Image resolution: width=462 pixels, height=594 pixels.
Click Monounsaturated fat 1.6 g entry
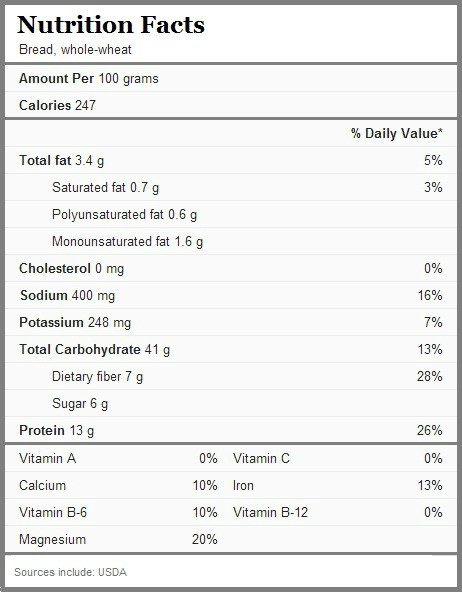point(128,241)
